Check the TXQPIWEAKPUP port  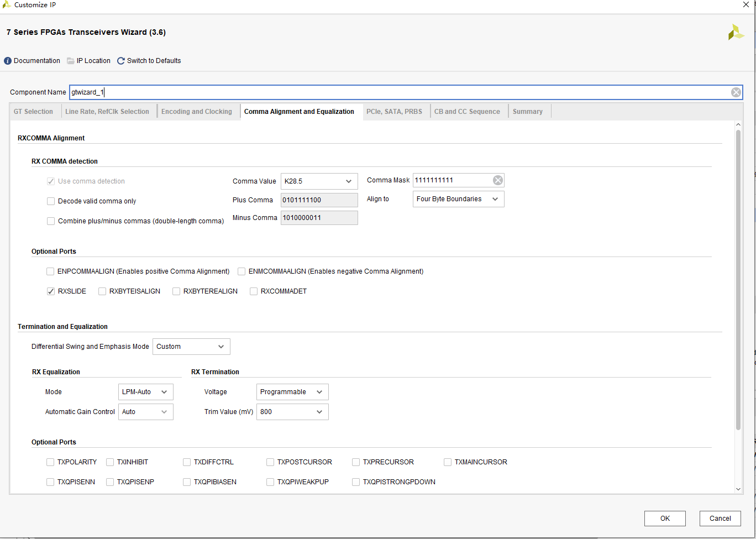[x=270, y=482]
